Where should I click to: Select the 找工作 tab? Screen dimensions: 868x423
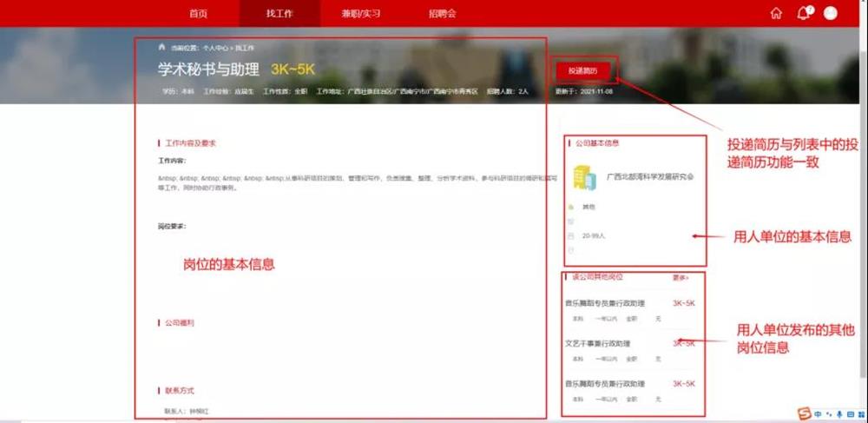(x=279, y=14)
